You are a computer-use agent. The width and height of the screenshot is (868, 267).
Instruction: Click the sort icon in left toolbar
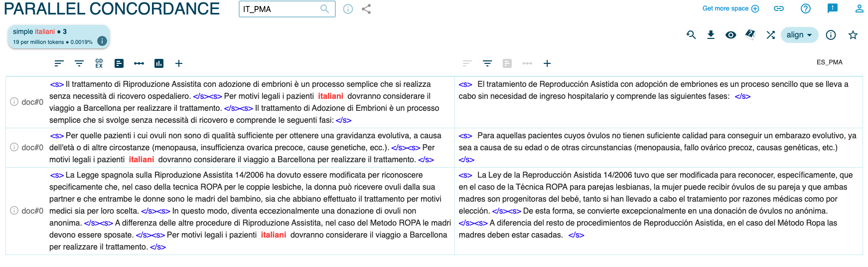pyautogui.click(x=59, y=63)
